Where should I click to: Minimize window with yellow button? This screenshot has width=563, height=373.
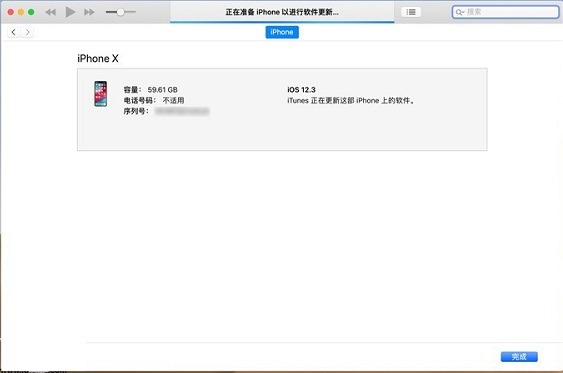21,12
